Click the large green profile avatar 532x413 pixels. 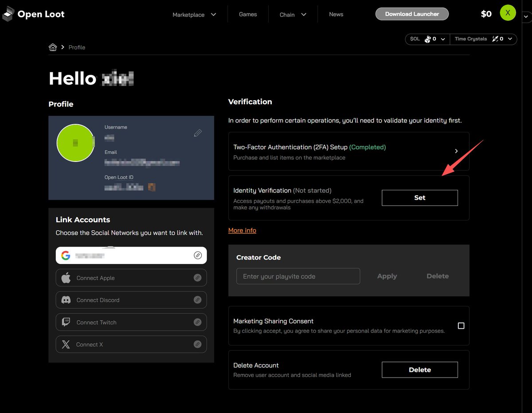(75, 143)
